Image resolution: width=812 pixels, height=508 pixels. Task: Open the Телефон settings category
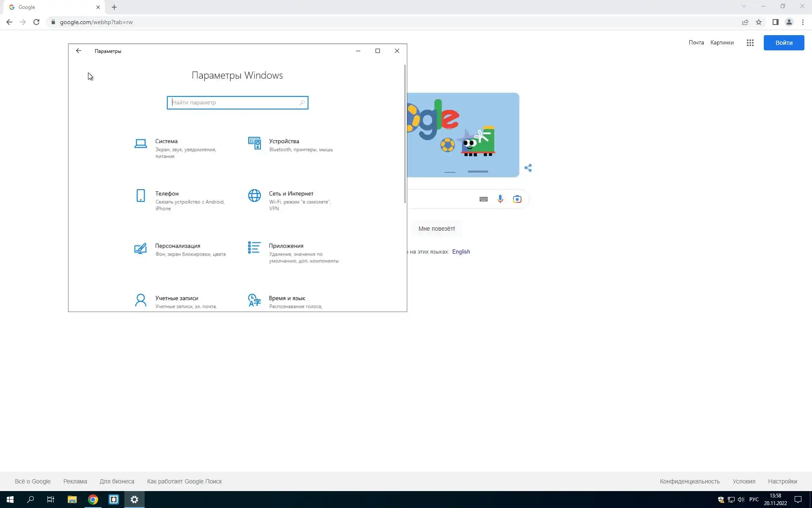pyautogui.click(x=167, y=194)
